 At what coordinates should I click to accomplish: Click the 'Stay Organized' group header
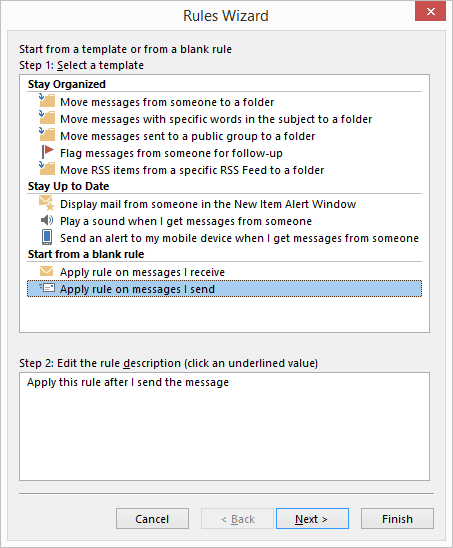click(67, 84)
